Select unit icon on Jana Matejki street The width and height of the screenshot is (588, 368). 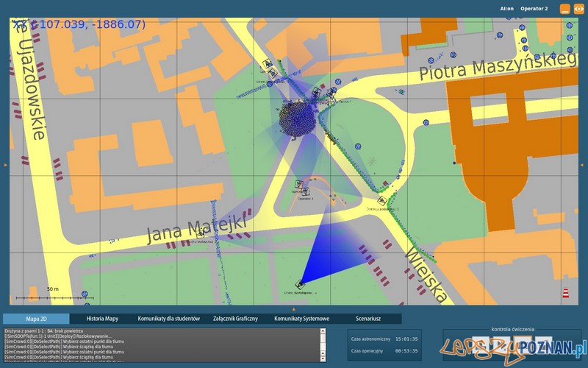coord(201,233)
